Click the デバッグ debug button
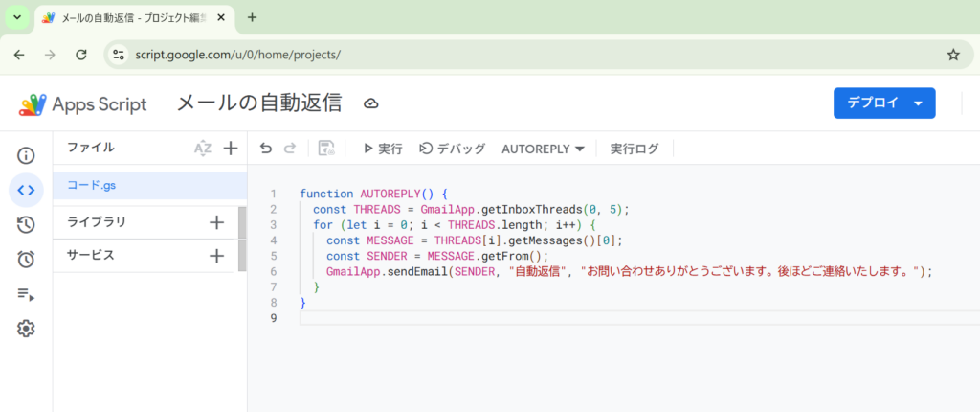Screen dimensions: 980x412 point(453,149)
